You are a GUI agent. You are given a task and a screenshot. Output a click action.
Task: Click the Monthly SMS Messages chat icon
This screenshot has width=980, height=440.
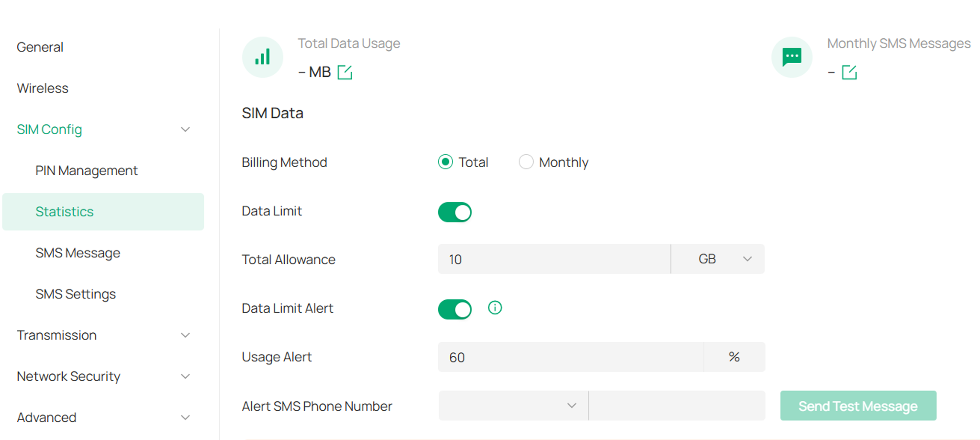(x=792, y=57)
